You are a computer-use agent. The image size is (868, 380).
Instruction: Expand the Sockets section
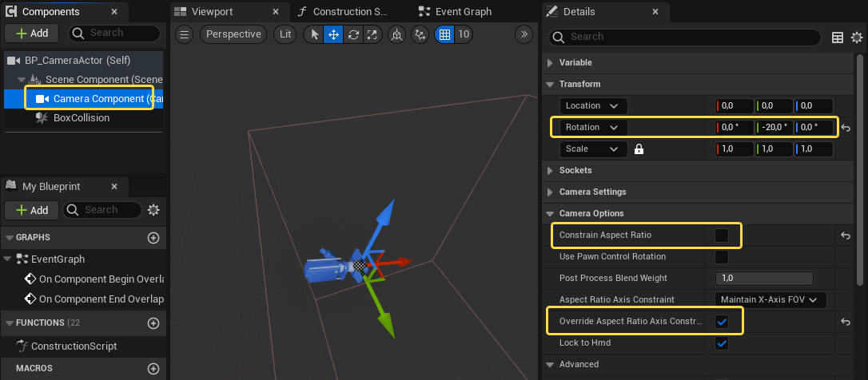tap(550, 170)
